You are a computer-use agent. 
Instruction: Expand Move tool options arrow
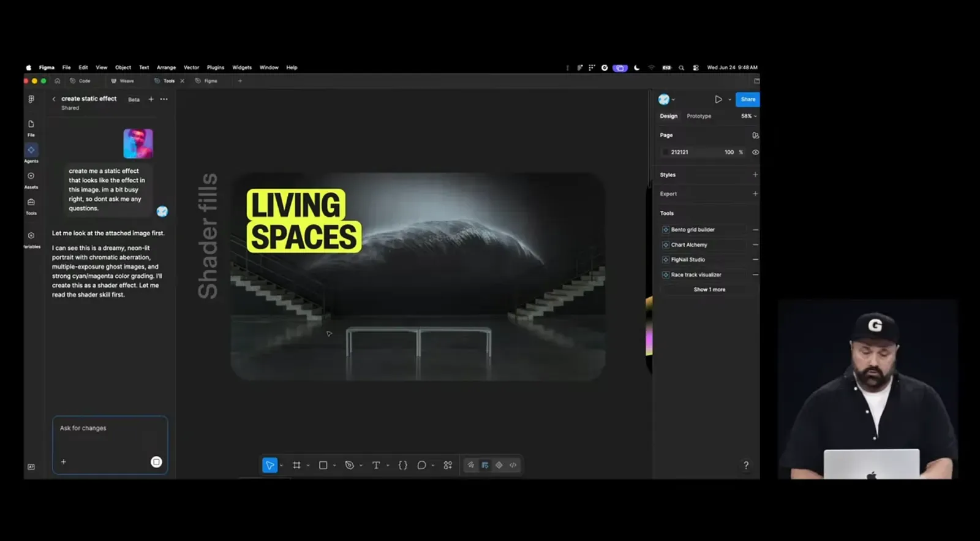tap(281, 466)
